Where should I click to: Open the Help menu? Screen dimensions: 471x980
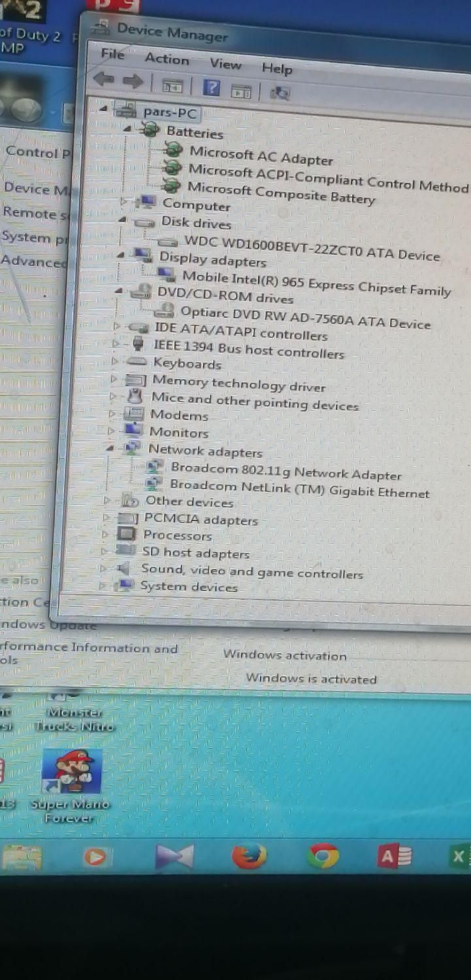[x=277, y=68]
